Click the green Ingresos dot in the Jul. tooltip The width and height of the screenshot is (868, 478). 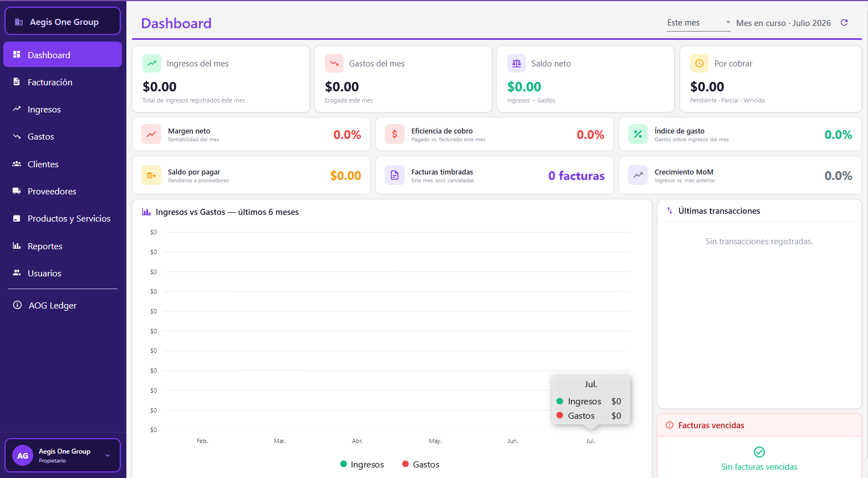[x=560, y=401]
